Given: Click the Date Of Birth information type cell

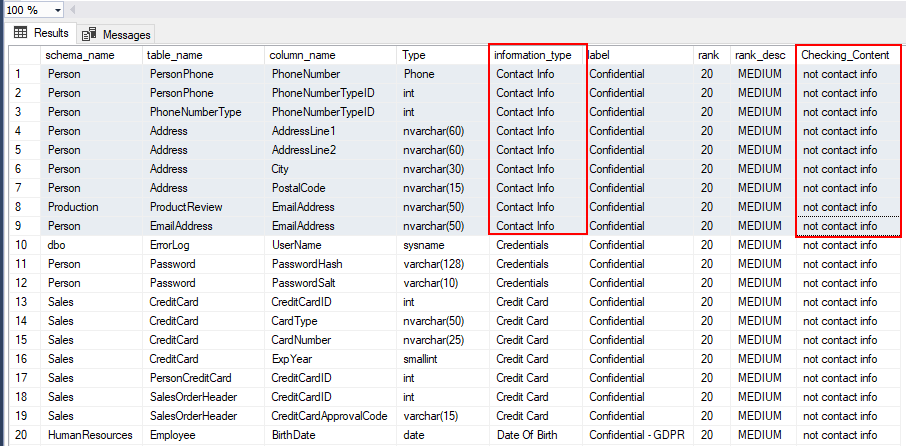Looking at the screenshot, I should click(536, 435).
